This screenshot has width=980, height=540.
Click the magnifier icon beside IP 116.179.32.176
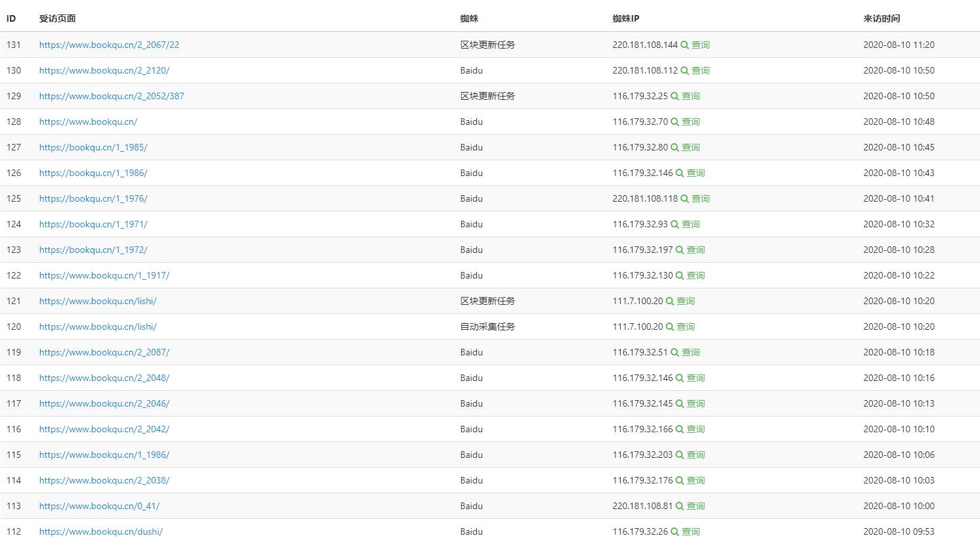pyautogui.click(x=680, y=480)
